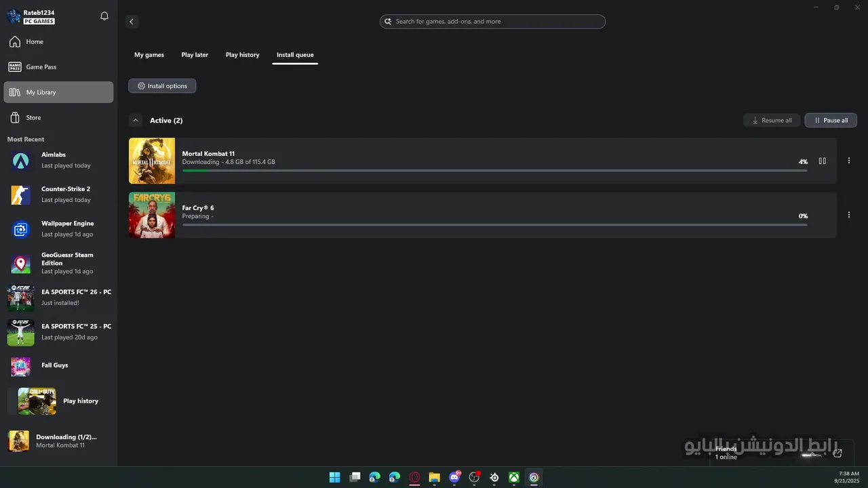Open Play history in the sidebar
The width and height of the screenshot is (868, 488).
[x=58, y=401]
